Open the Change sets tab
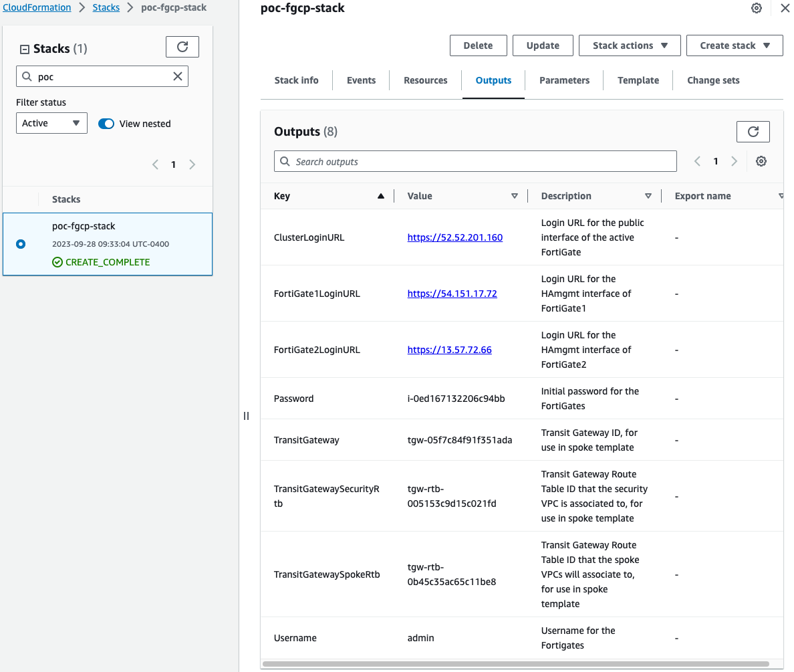This screenshot has width=794, height=672. 713,81
